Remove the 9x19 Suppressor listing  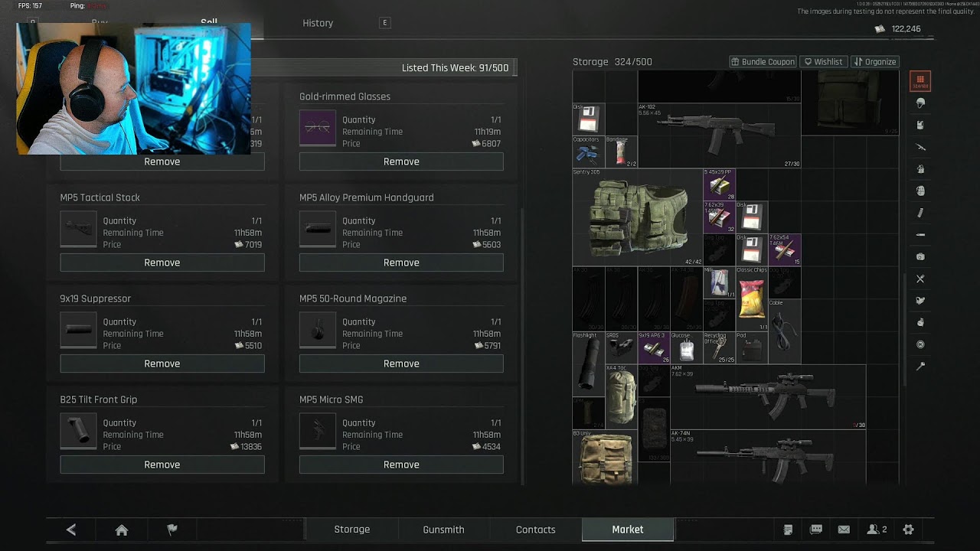pos(162,364)
